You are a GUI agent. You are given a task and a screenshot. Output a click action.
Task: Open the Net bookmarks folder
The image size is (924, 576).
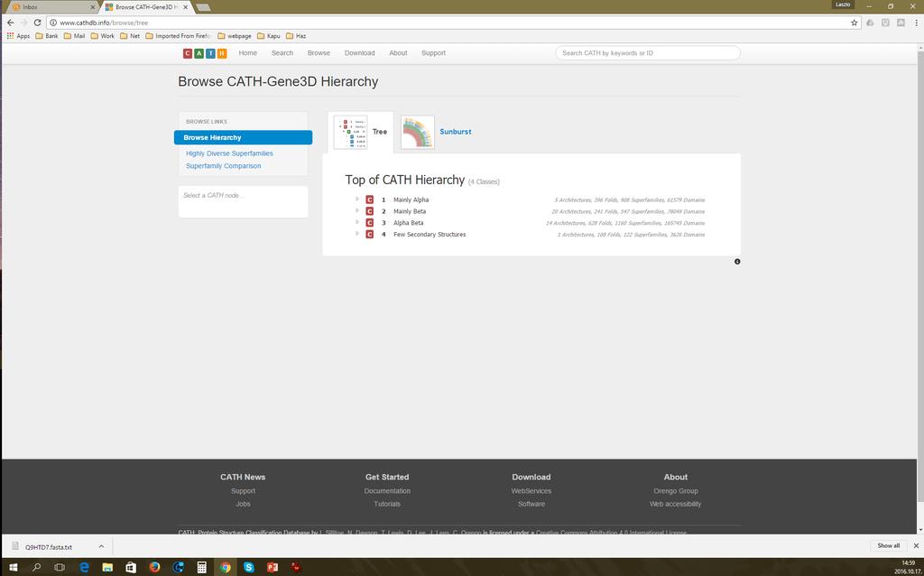pos(130,36)
